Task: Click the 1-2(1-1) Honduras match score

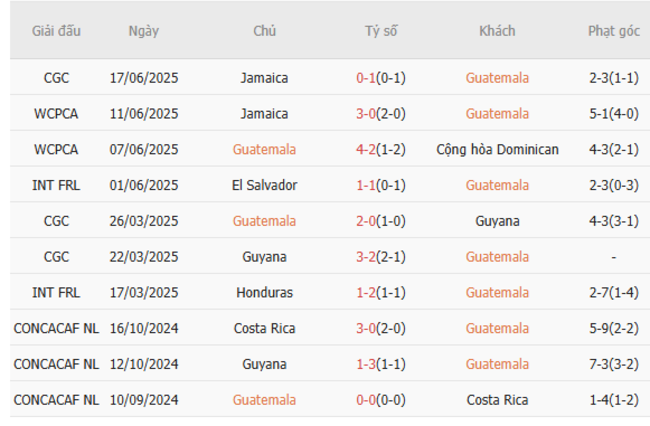Action: (x=380, y=293)
